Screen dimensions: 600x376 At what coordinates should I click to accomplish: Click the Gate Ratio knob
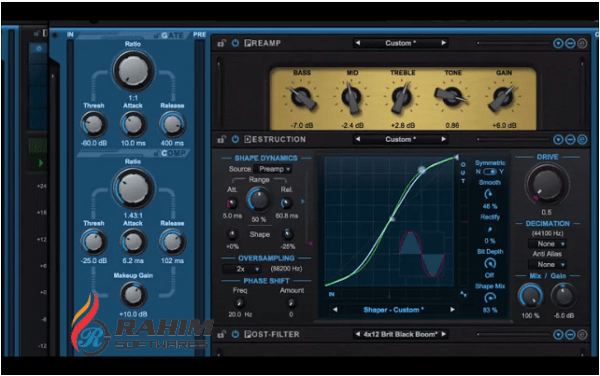point(133,71)
